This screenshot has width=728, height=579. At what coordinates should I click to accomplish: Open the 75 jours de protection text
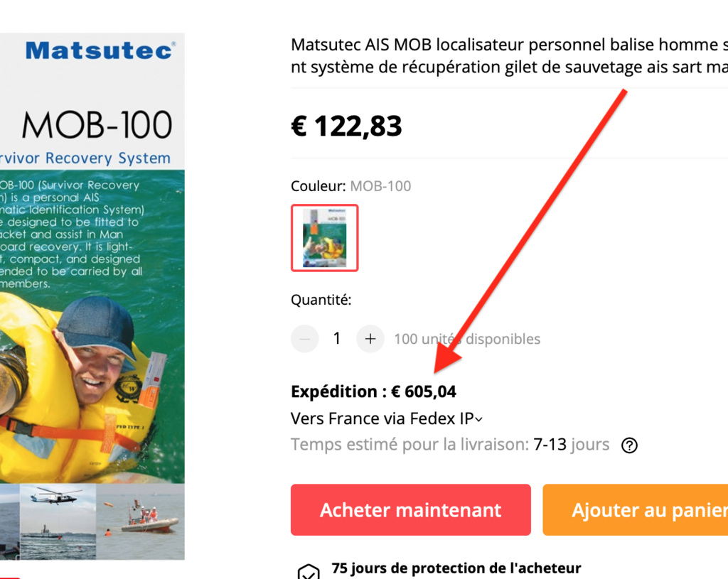pos(456,568)
